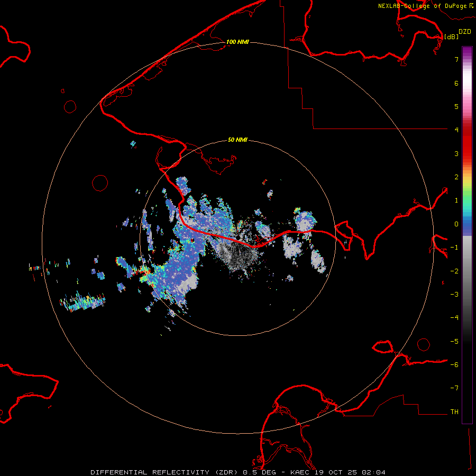Click the 6 value on color scale
476x476 pixels.
pyautogui.click(x=456, y=83)
